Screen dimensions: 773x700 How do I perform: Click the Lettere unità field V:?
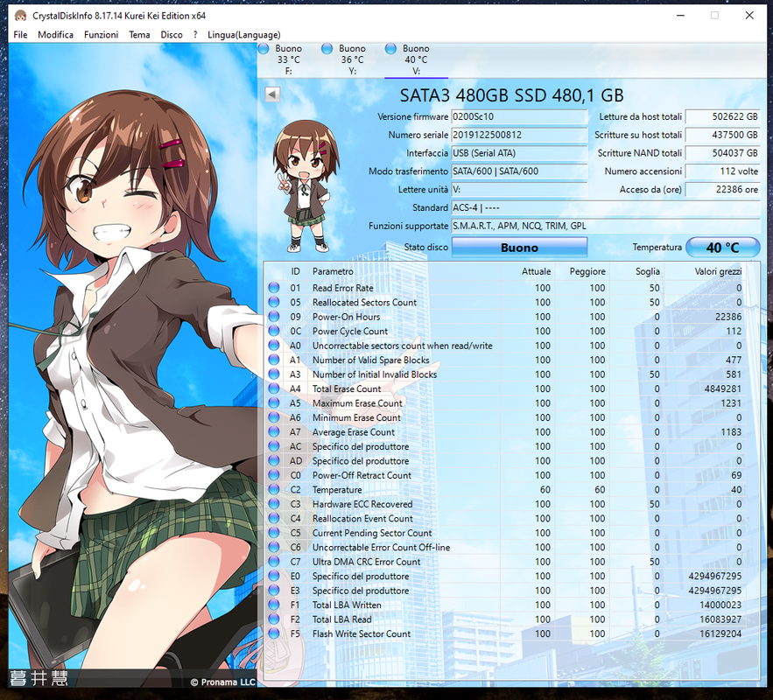(x=519, y=190)
